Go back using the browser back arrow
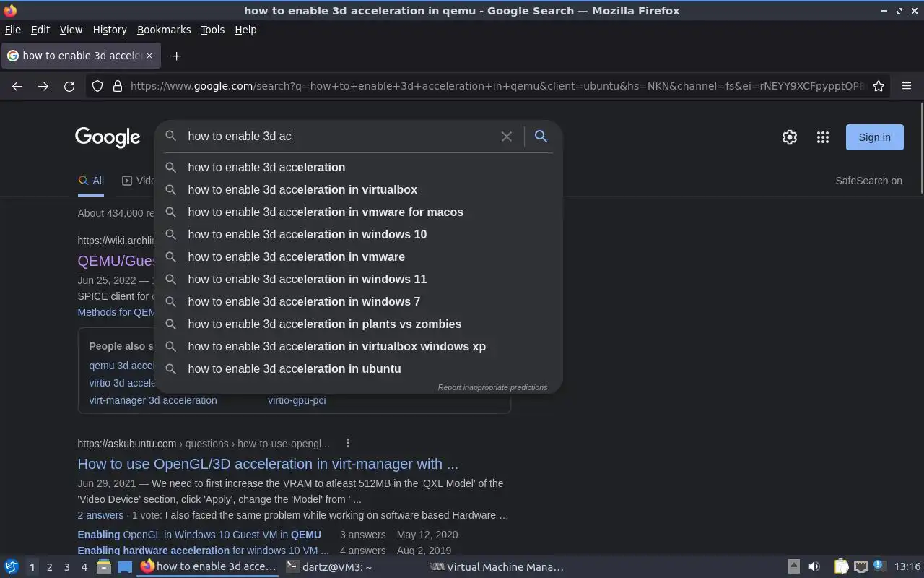This screenshot has width=924, height=578. click(x=17, y=86)
